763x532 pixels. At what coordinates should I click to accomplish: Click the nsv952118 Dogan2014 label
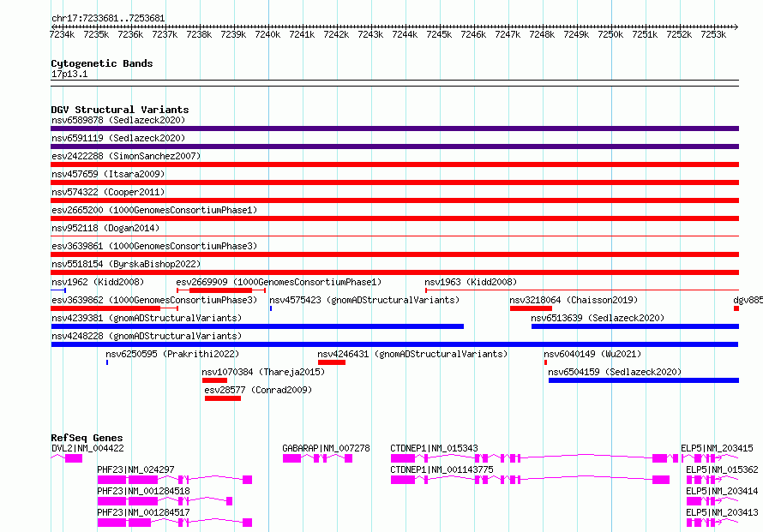coord(105,228)
